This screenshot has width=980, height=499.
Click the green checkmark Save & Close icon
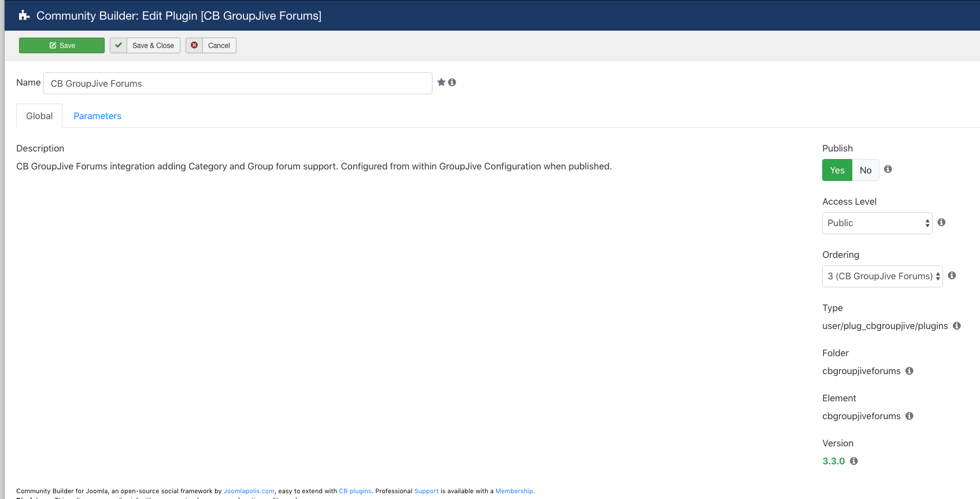point(119,45)
